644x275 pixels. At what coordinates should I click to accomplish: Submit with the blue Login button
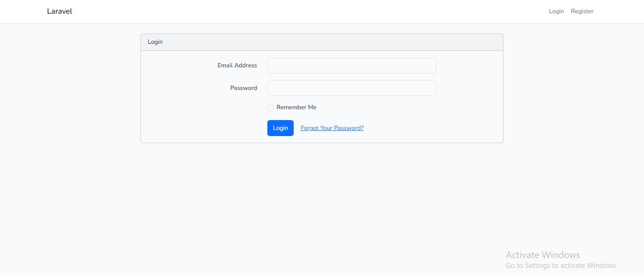[x=281, y=128]
